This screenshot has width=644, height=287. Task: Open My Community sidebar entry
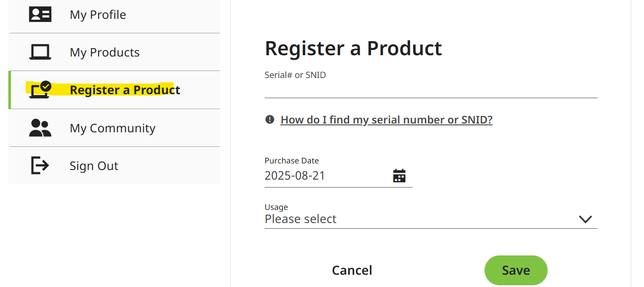[114, 128]
